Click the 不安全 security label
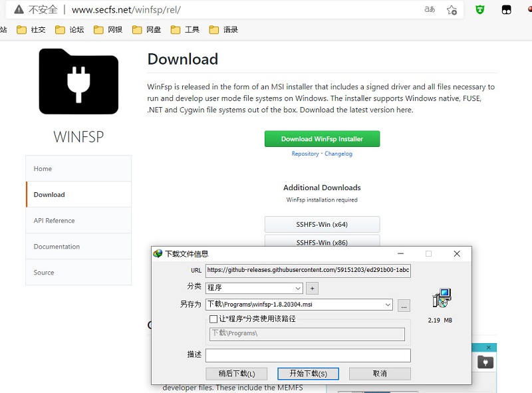Screen dimensions: 532x393 (x=43, y=10)
